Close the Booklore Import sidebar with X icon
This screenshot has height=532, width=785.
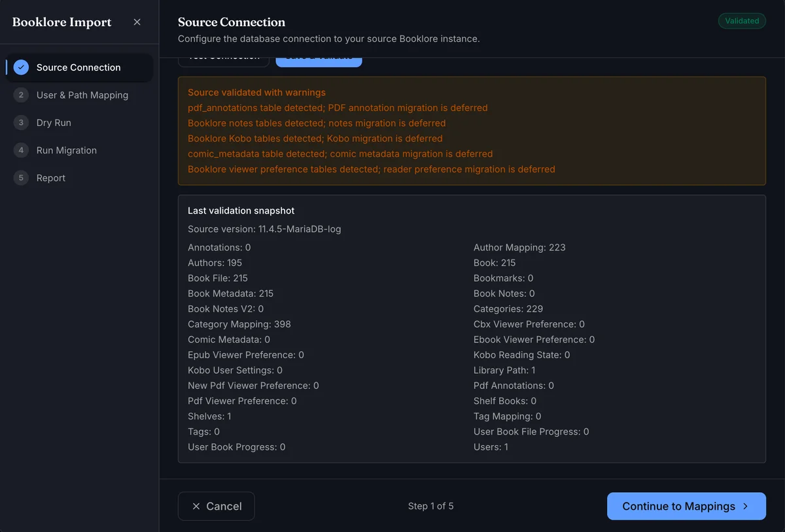(x=137, y=22)
